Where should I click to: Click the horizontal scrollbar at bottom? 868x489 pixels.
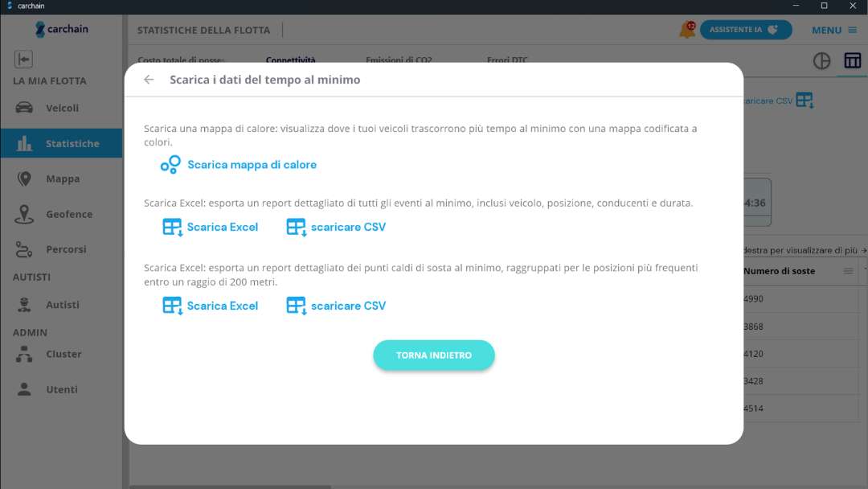coord(231,487)
